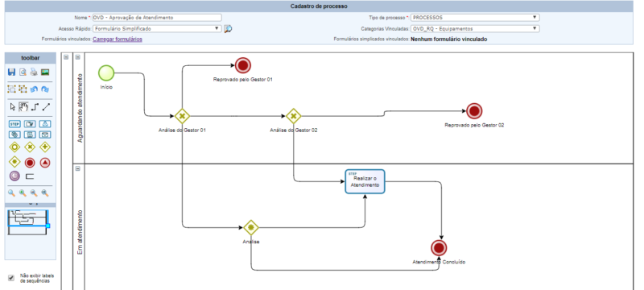Choose the straight line connector tool
The image size is (644, 290).
click(x=46, y=107)
